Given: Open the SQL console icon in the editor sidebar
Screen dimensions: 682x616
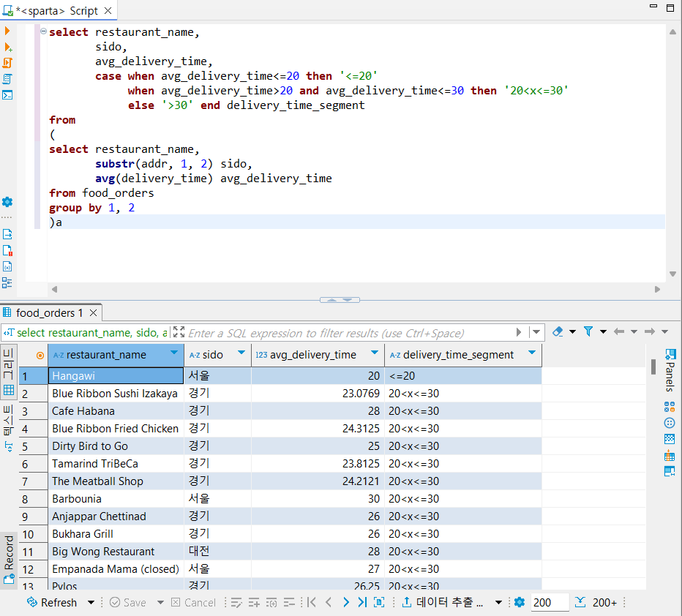Looking at the screenshot, I should [7, 95].
